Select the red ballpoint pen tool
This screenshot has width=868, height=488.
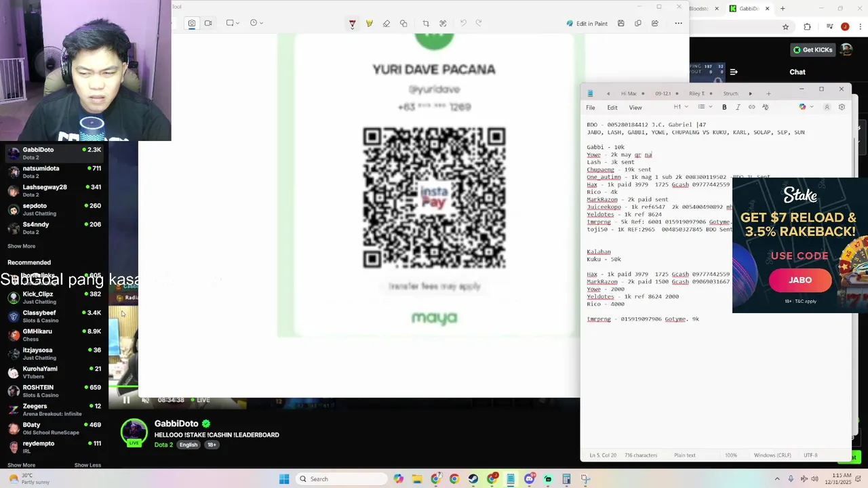(x=352, y=24)
